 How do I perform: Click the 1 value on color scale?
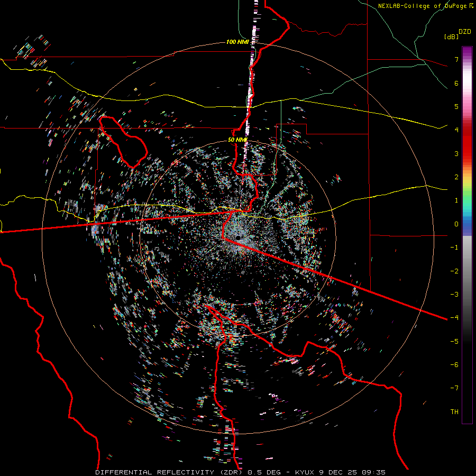[456, 200]
